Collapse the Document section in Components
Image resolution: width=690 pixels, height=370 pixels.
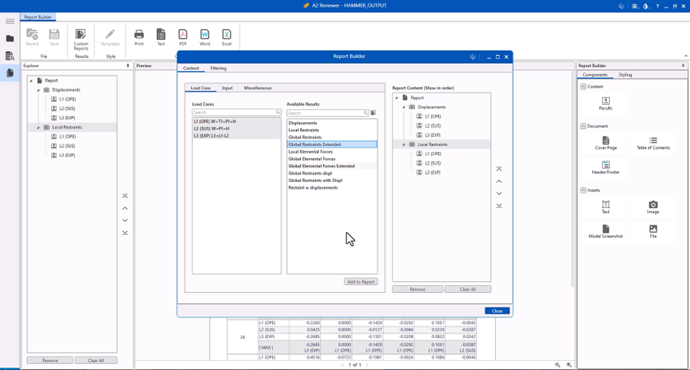pyautogui.click(x=583, y=126)
